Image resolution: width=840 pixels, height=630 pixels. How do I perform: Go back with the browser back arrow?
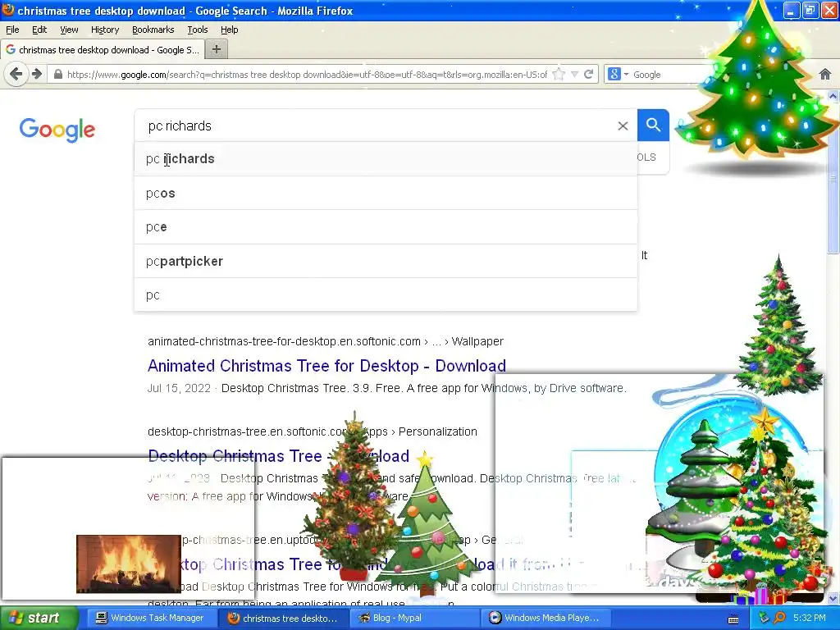pos(16,74)
